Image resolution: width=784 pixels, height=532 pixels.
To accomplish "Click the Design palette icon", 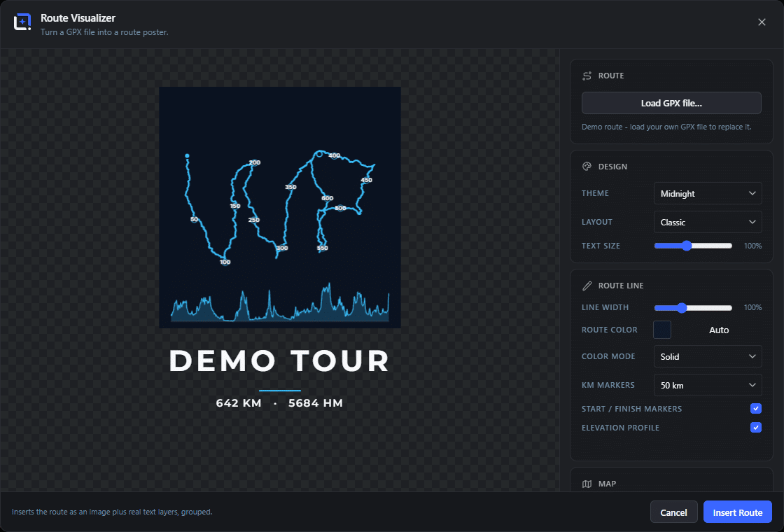I will (x=587, y=167).
